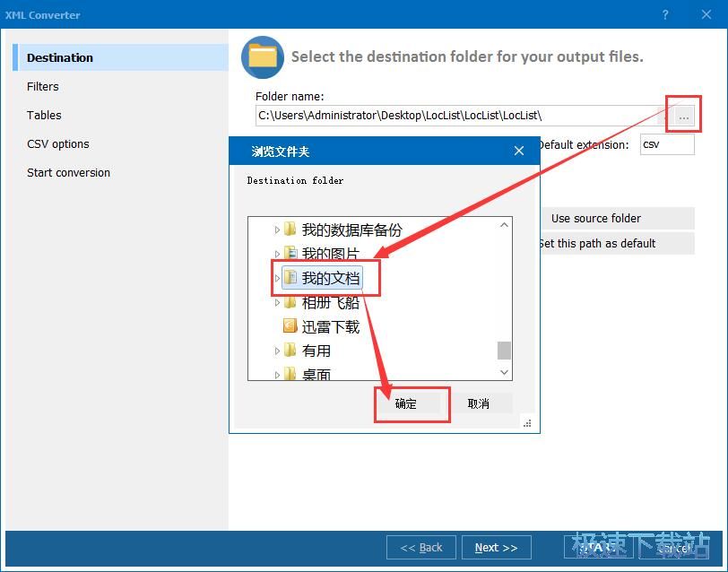Select the 我的文档 folder
This screenshot has height=572, width=728.
click(x=331, y=278)
